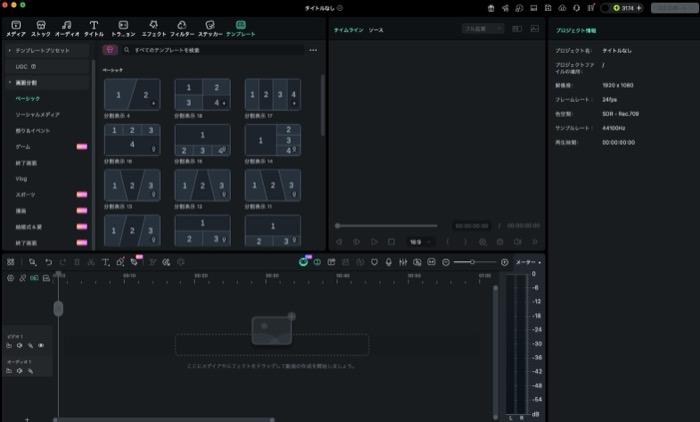Open the Media (メディア) tab
Viewport: 700px width, 422px height.
(16, 28)
